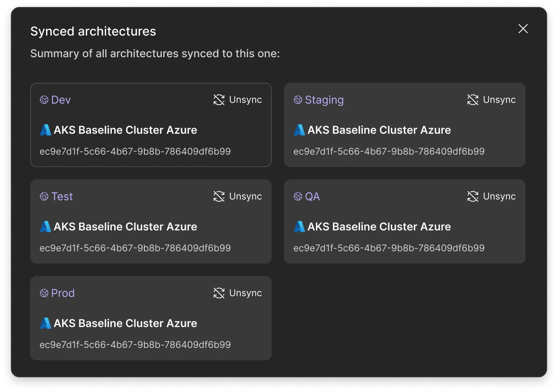Click the architecture ID in the Test card
This screenshot has width=558, height=392.
(x=135, y=248)
